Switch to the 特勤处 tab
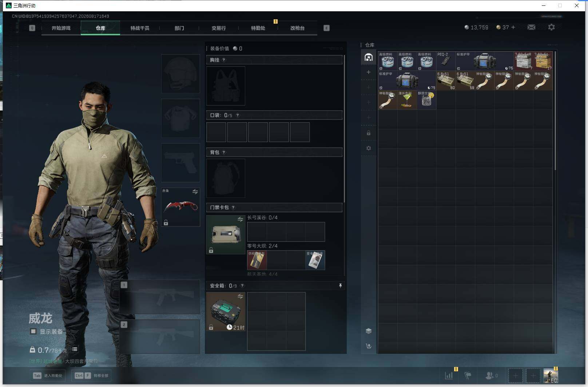 coord(258,28)
